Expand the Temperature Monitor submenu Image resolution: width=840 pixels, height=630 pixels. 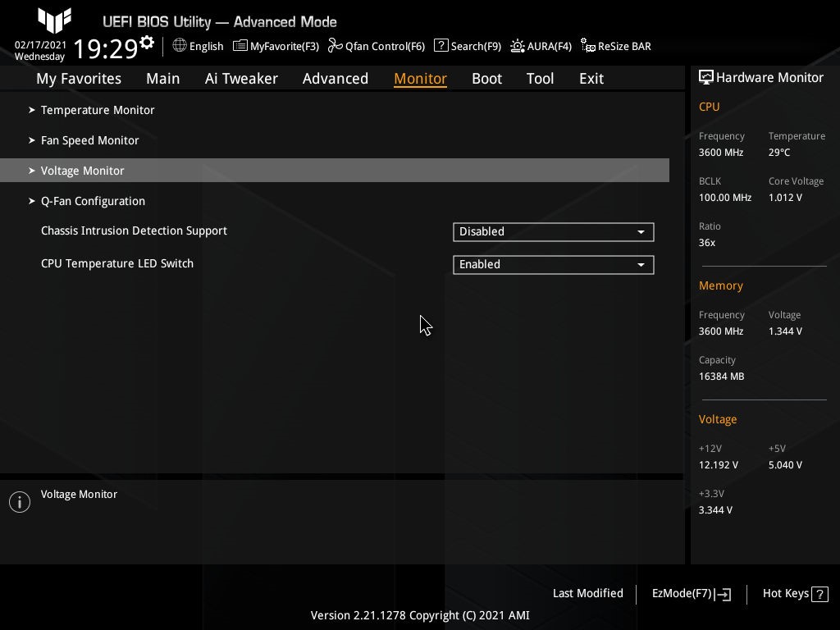click(98, 110)
